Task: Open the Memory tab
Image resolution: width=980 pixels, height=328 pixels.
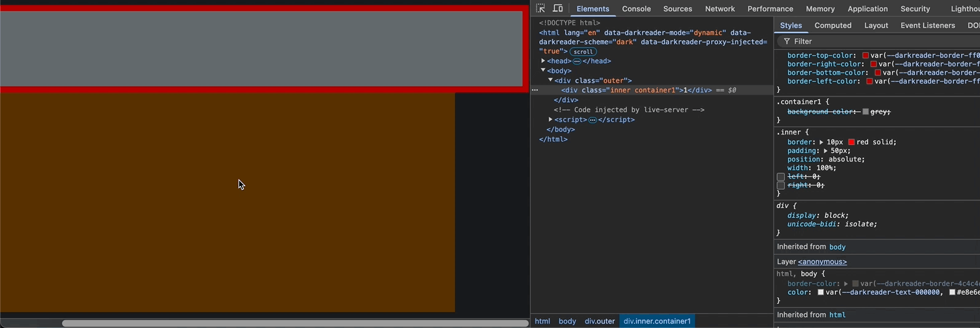Action: click(x=820, y=9)
